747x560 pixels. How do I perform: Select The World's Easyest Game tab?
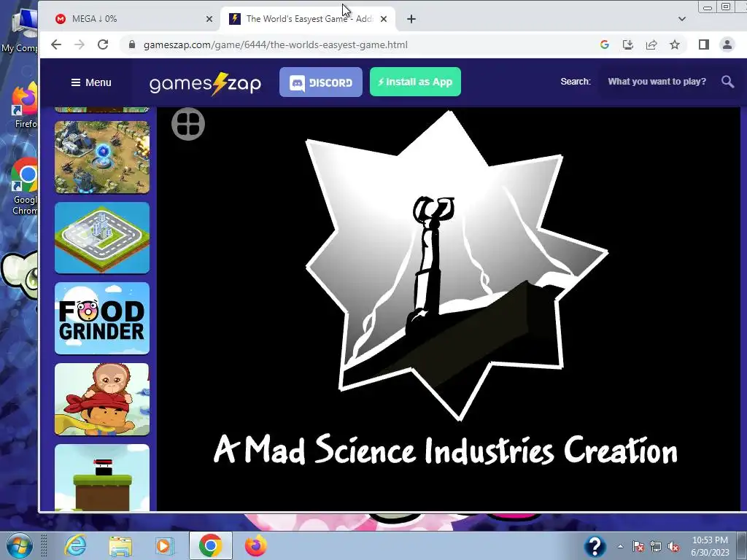(308, 19)
